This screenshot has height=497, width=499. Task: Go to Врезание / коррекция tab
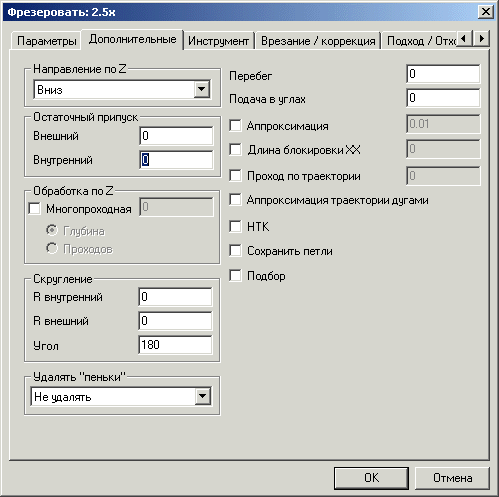pos(318,41)
